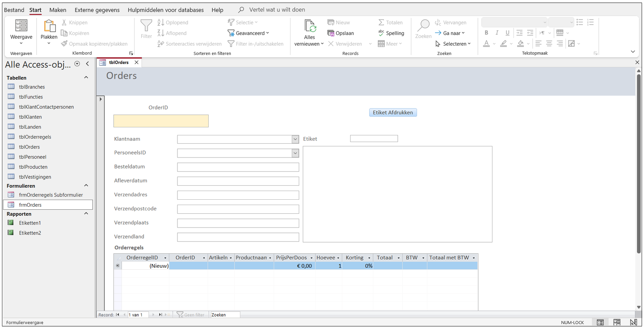Remove sorting via Sorteeracties verwijderen
The image size is (644, 329).
pos(190,44)
